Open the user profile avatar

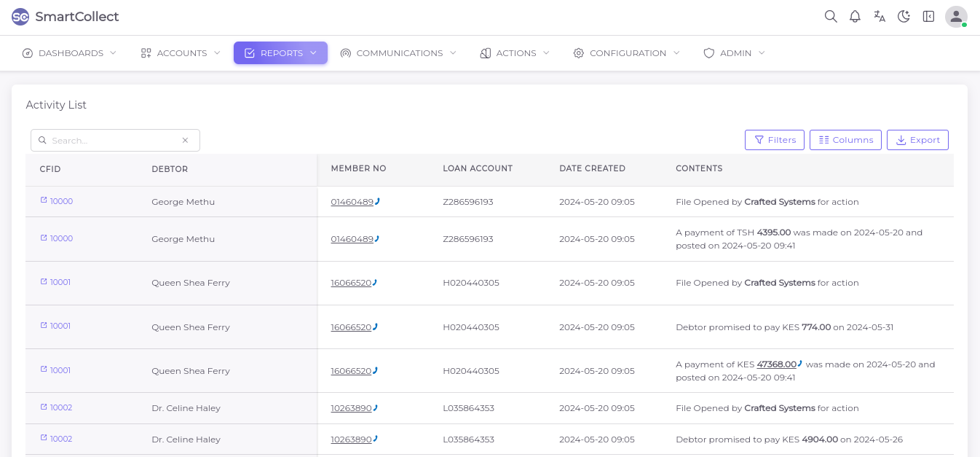[955, 17]
